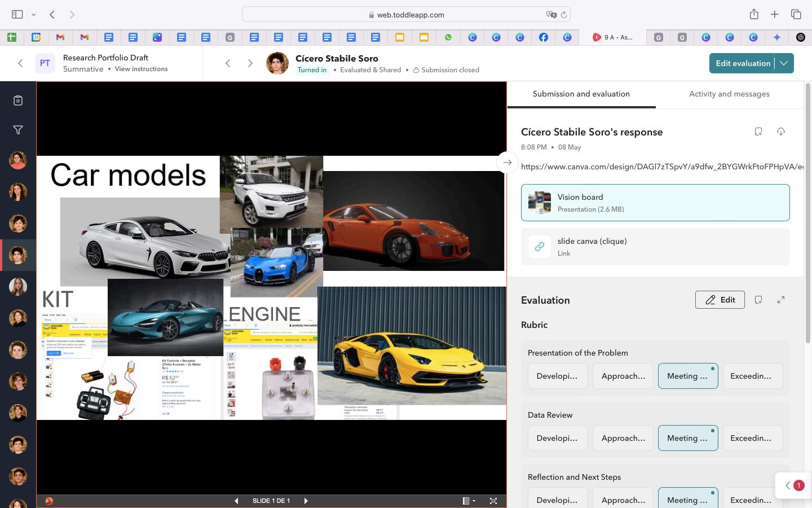Go back from Research Portfolio Draft
The height and width of the screenshot is (508, 812).
[x=20, y=63]
